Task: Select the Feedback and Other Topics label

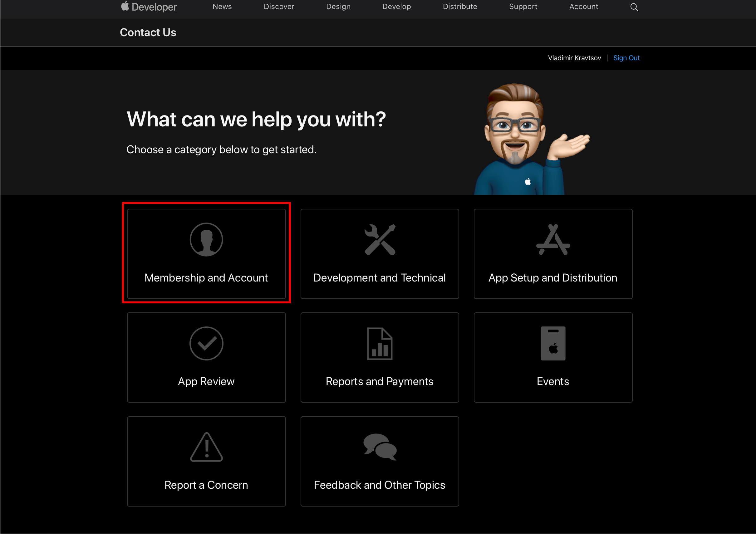Action: point(379,485)
